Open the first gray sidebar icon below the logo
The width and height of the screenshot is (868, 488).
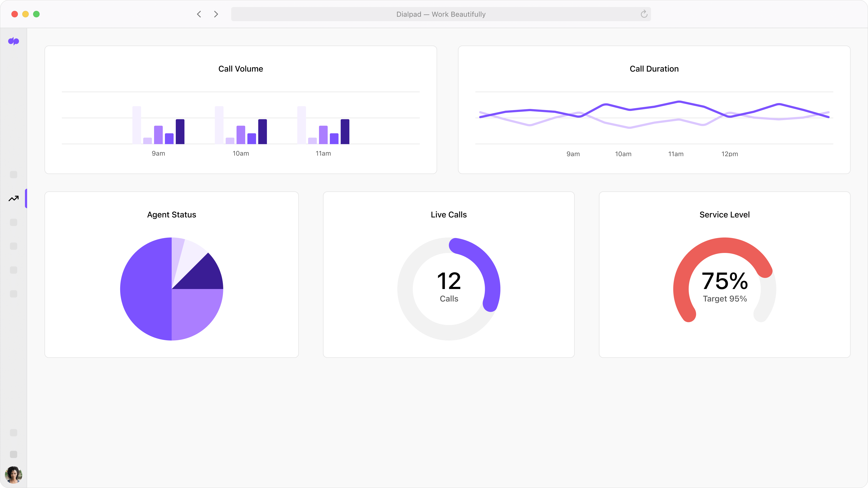pos(14,175)
